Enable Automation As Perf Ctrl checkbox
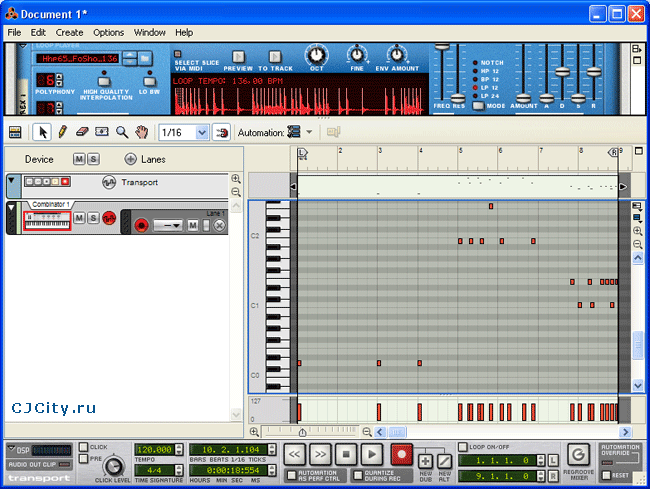The height and width of the screenshot is (489, 650). click(292, 475)
